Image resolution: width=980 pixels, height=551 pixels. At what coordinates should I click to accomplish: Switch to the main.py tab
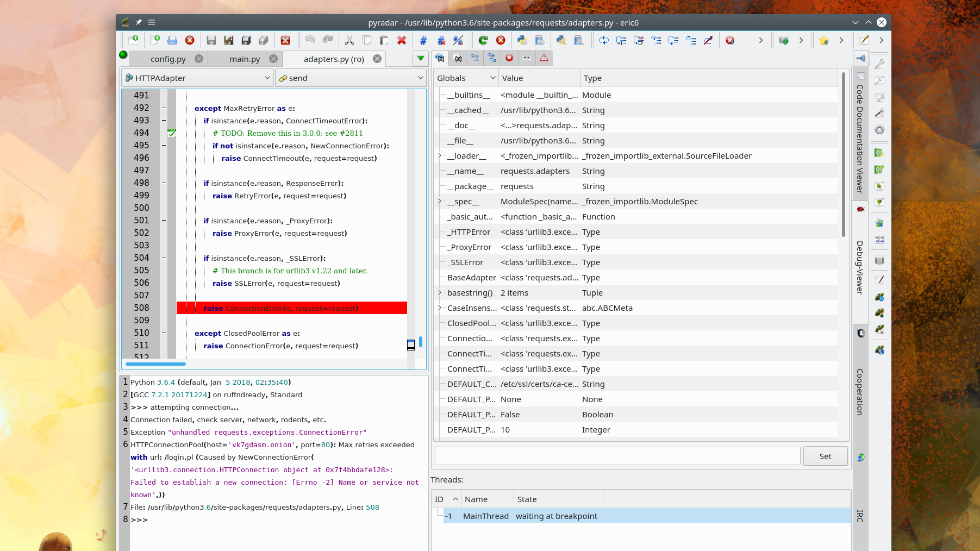pos(245,59)
